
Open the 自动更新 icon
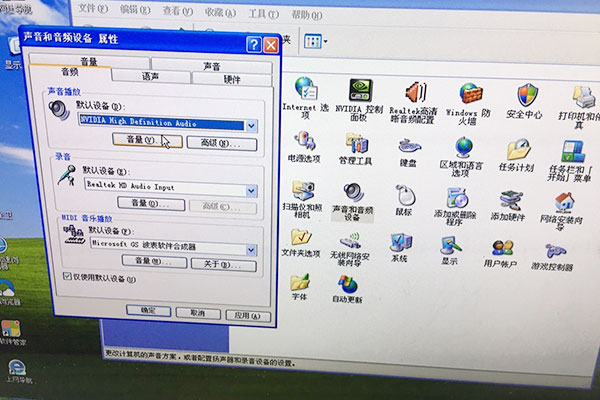pyautogui.click(x=346, y=284)
